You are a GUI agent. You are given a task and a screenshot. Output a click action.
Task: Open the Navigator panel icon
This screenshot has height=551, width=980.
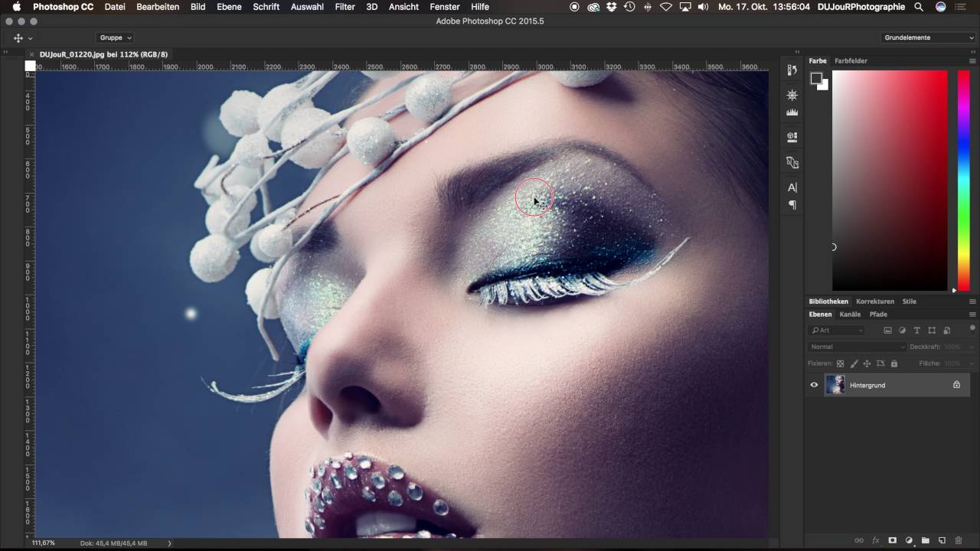[792, 95]
